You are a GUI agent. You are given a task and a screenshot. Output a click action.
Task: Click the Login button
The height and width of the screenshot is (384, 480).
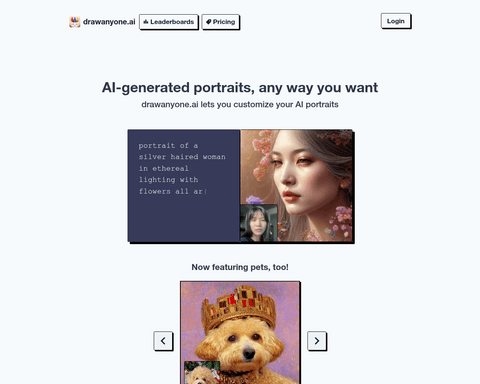[396, 21]
